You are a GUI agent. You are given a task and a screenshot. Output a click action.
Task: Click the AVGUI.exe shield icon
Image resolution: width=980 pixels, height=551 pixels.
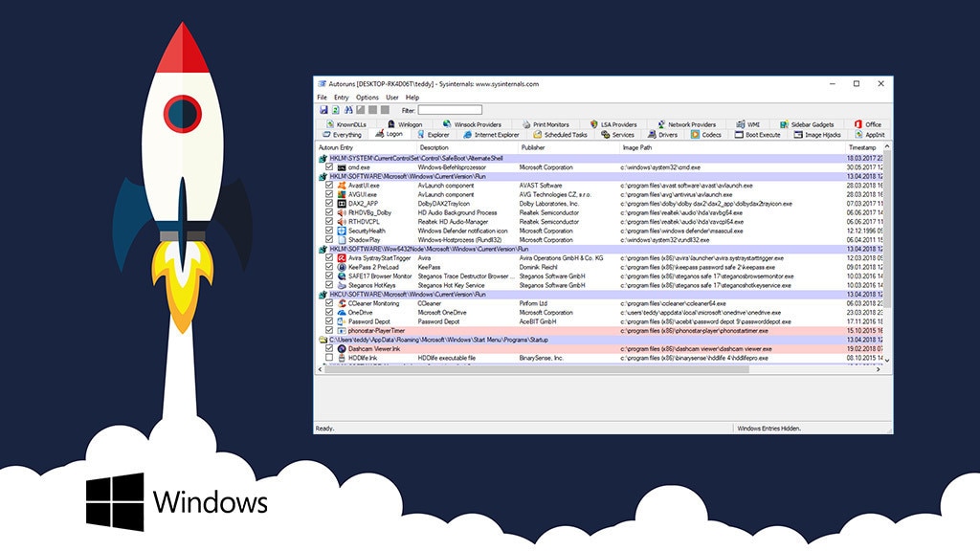[342, 195]
